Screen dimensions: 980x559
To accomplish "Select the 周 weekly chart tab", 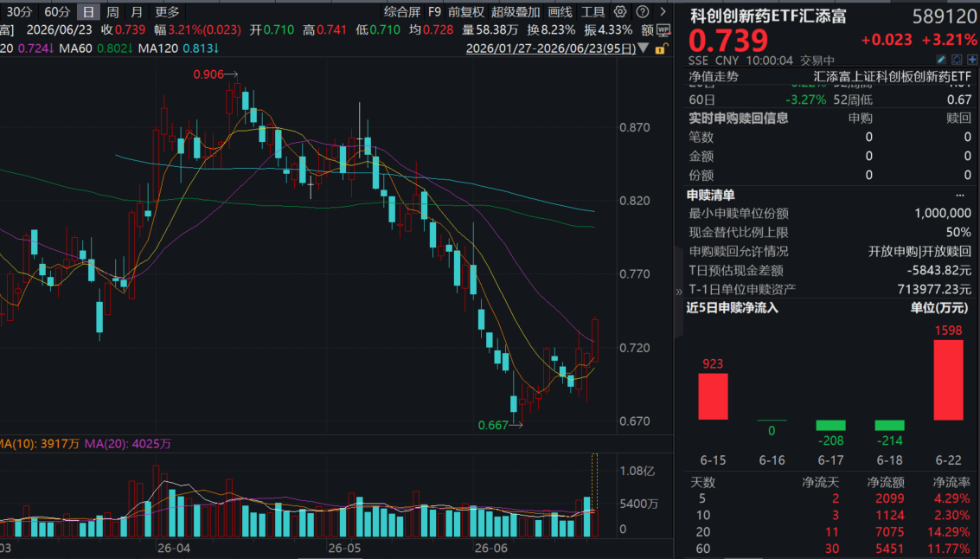I will pyautogui.click(x=112, y=12).
